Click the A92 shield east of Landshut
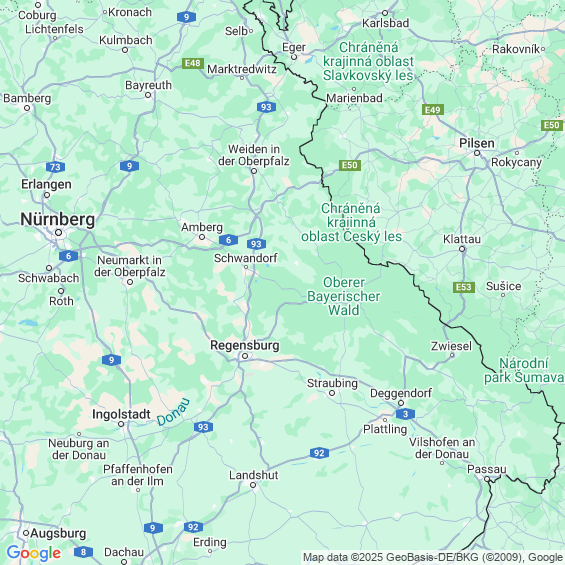This screenshot has height=565, width=565. [319, 453]
